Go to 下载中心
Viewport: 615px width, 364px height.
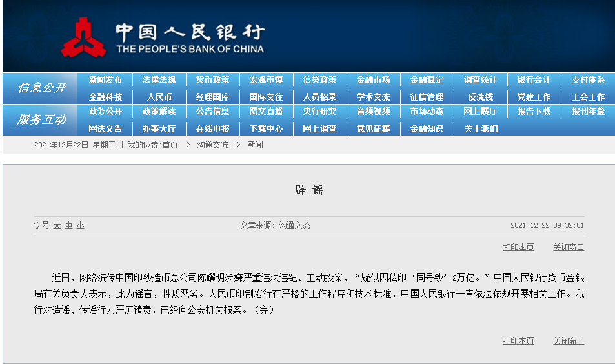tap(266, 128)
